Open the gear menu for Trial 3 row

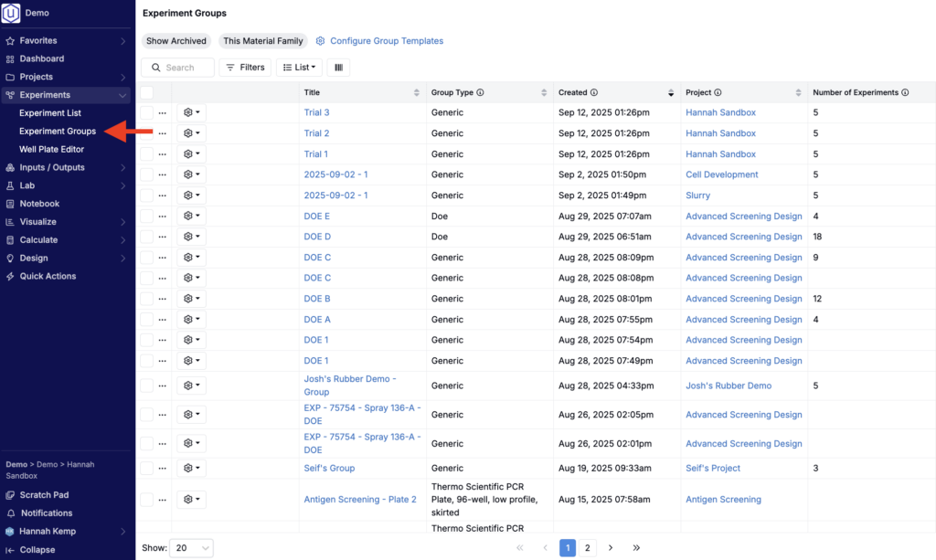click(191, 112)
